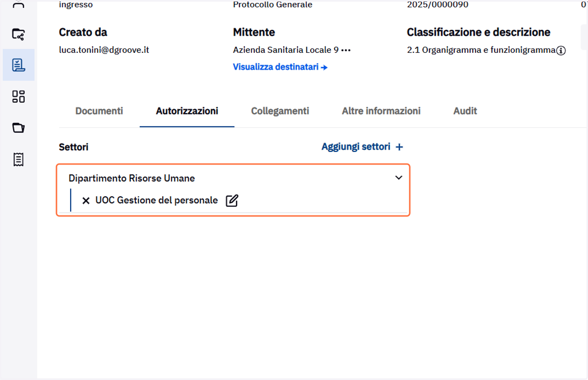Click the Mittente heading
The height and width of the screenshot is (380, 588).
(x=254, y=32)
